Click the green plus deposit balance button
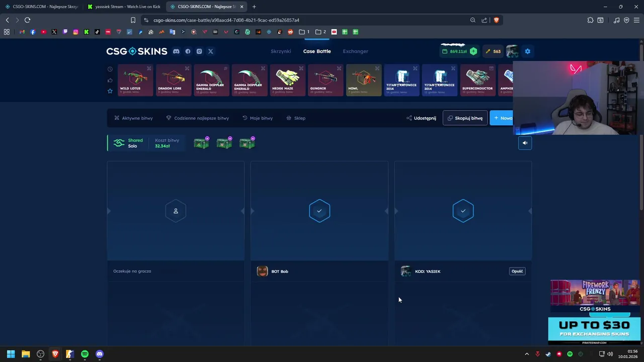The height and width of the screenshot is (362, 644). pyautogui.click(x=473, y=51)
